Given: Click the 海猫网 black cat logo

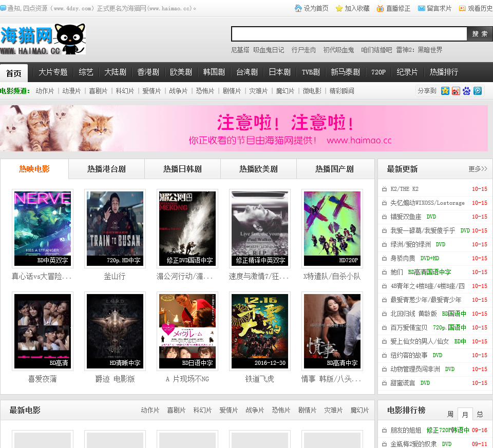Looking at the screenshot, I should pyautogui.click(x=43, y=39).
